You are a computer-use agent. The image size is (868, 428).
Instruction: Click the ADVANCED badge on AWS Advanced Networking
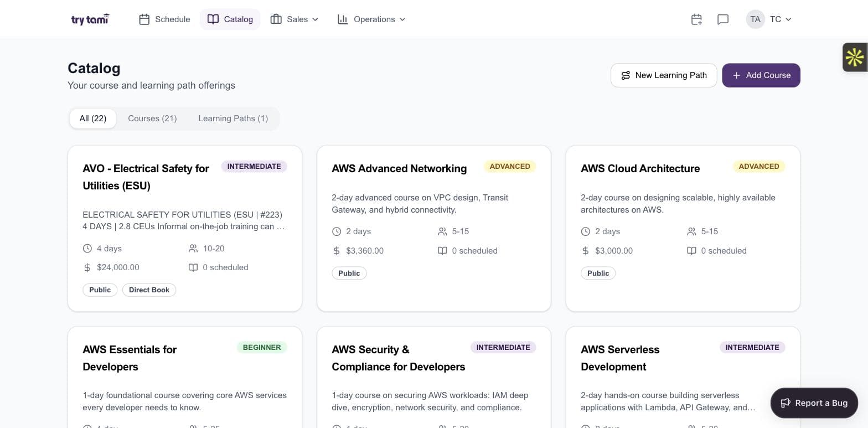(x=510, y=167)
